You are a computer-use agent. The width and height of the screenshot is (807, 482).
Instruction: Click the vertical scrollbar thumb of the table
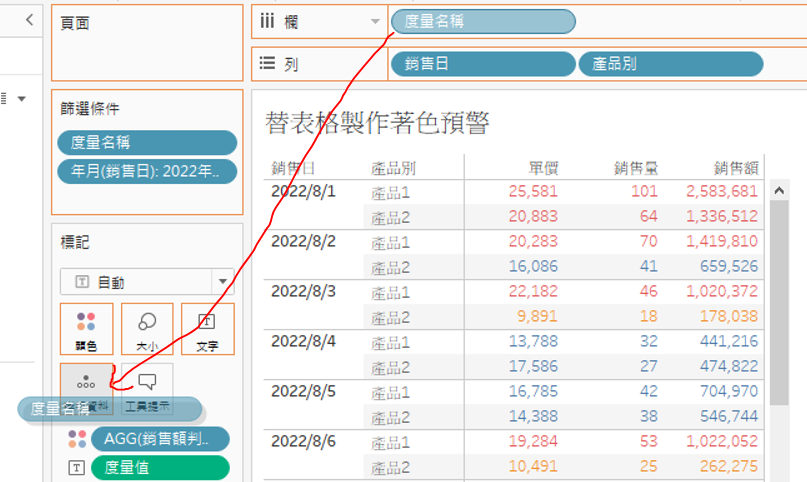779,302
